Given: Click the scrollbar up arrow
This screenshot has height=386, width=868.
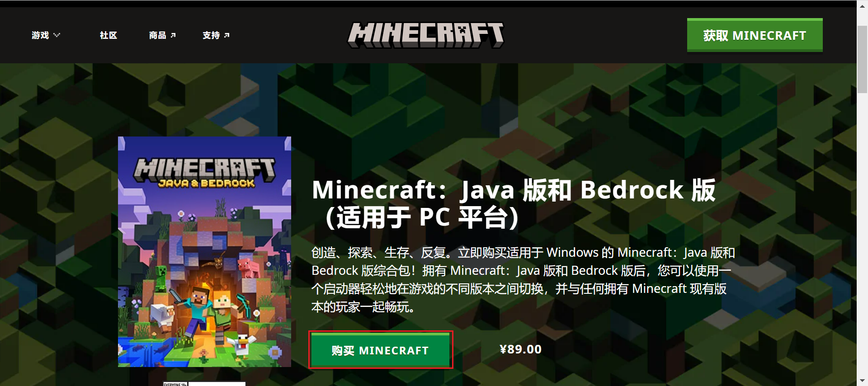Looking at the screenshot, I should [863, 4].
